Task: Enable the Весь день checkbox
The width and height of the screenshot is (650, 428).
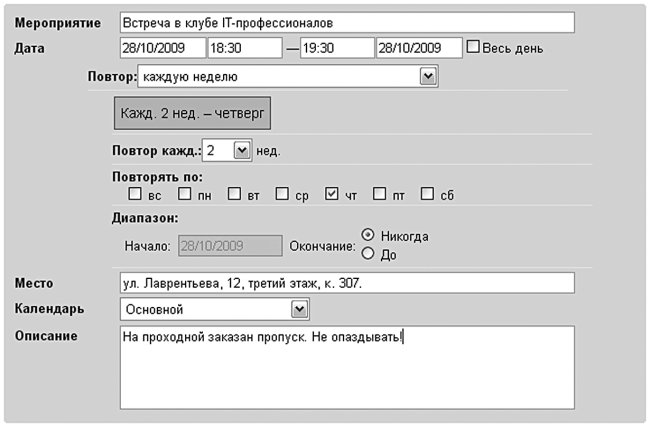Action: coord(473,46)
